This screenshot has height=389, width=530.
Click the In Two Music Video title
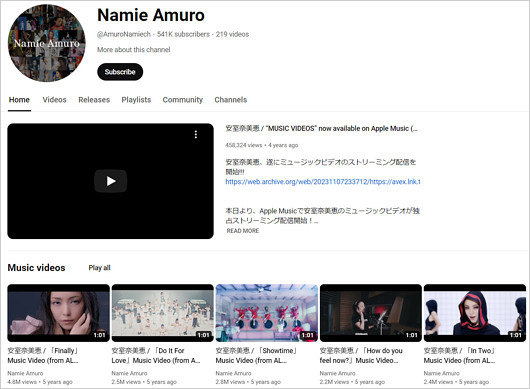point(459,356)
